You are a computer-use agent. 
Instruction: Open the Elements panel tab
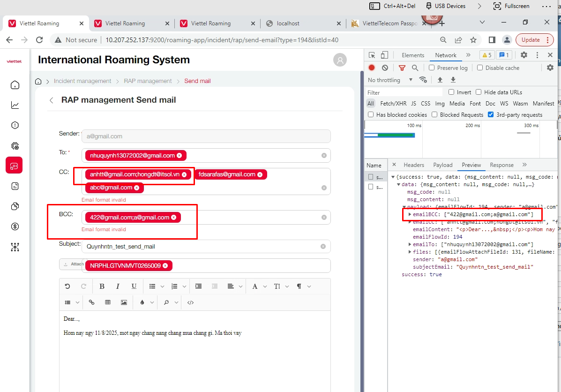413,55
